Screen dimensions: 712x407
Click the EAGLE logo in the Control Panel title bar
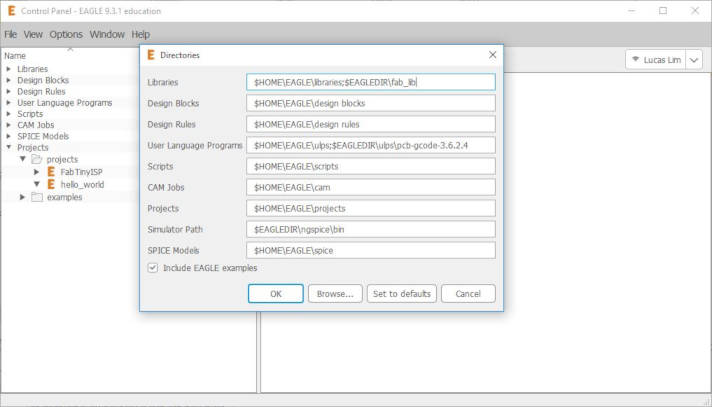(x=11, y=11)
